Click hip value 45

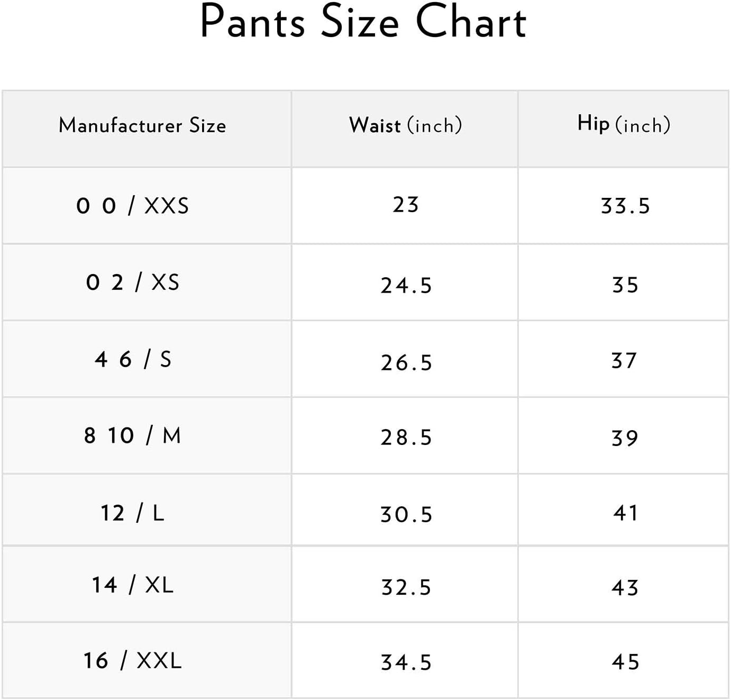[625, 662]
